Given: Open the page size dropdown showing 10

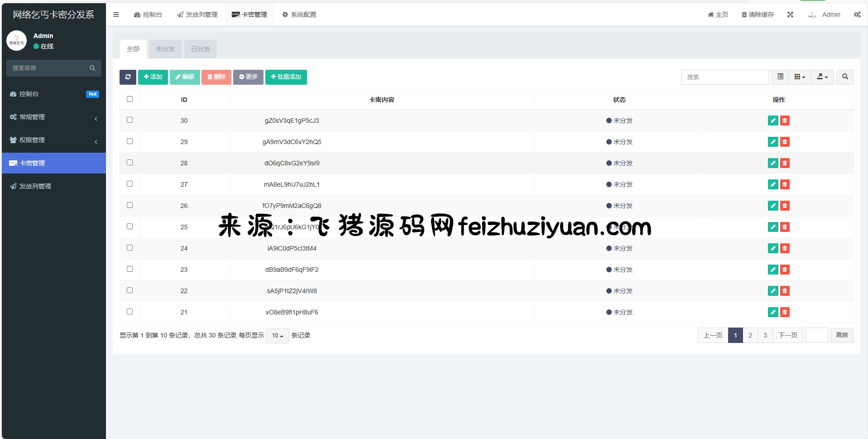Looking at the screenshot, I should [x=277, y=336].
